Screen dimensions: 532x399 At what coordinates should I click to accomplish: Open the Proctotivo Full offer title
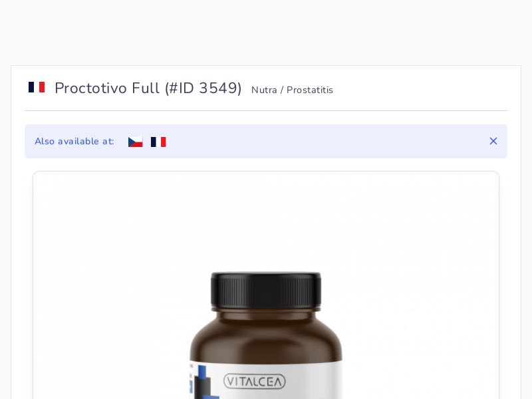107,88
